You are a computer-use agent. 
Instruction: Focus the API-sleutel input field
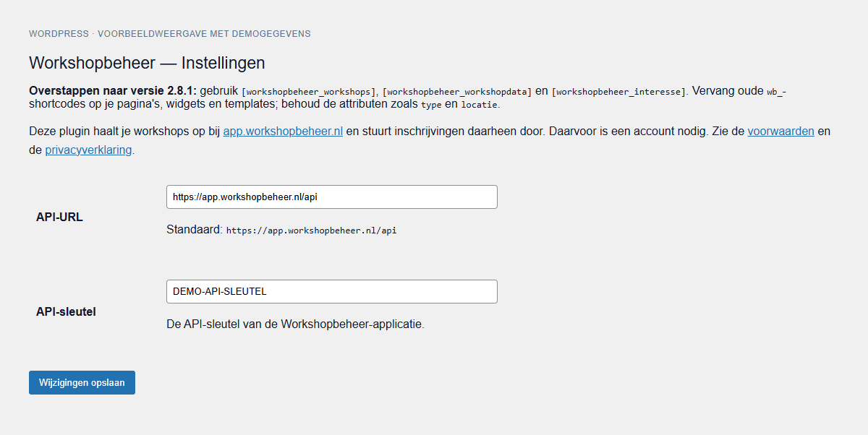[332, 291]
